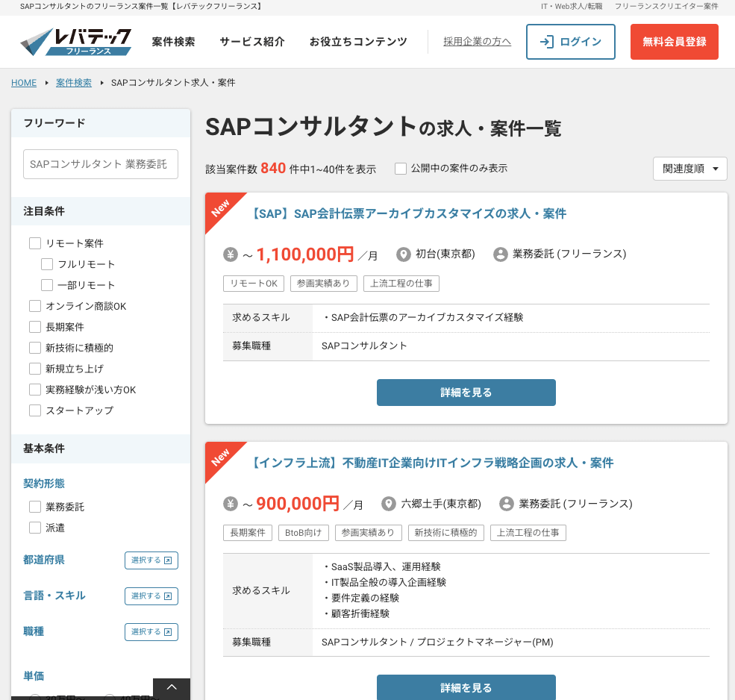Viewport: 735px width, 700px height.
Task: Toggle 公開中の案件のみ表示 checkbox
Action: (401, 169)
